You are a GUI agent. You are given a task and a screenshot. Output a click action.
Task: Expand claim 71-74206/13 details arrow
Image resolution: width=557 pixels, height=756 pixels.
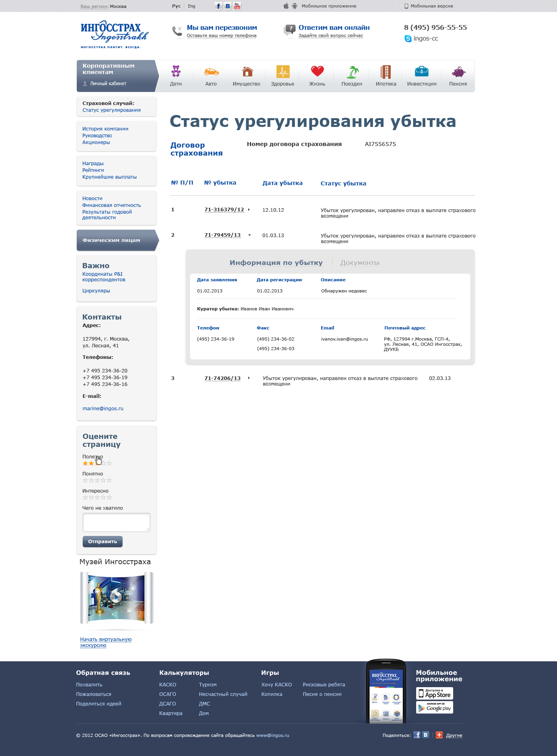click(x=249, y=378)
